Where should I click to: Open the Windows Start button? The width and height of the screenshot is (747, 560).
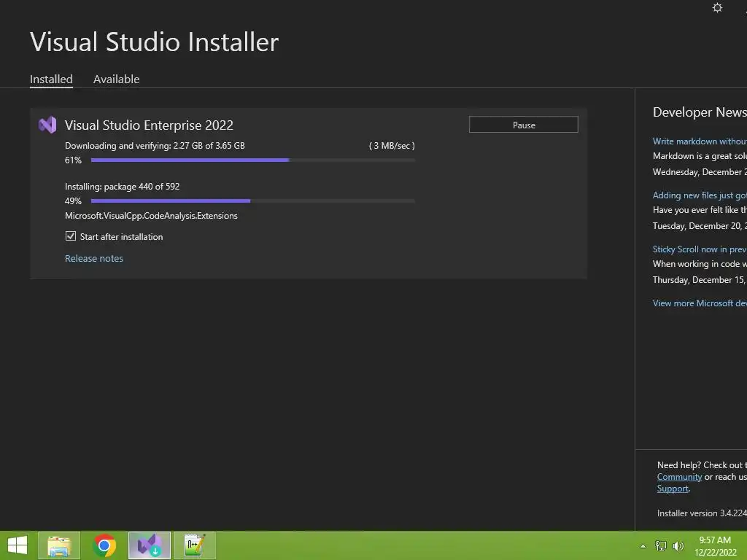[18, 545]
